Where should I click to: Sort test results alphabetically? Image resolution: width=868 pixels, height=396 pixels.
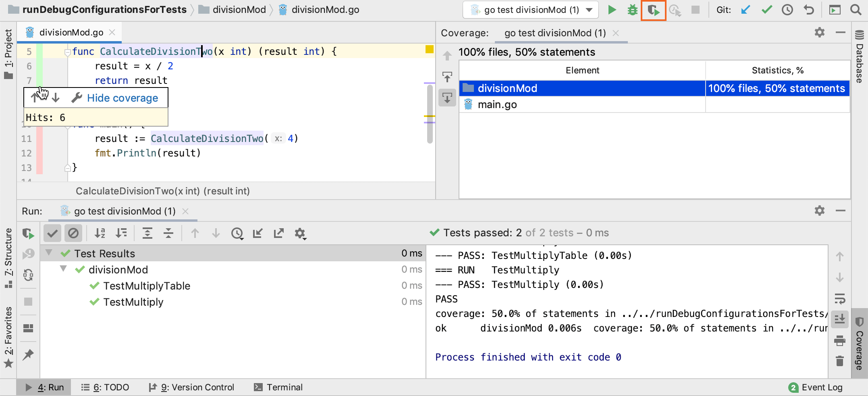(100, 233)
